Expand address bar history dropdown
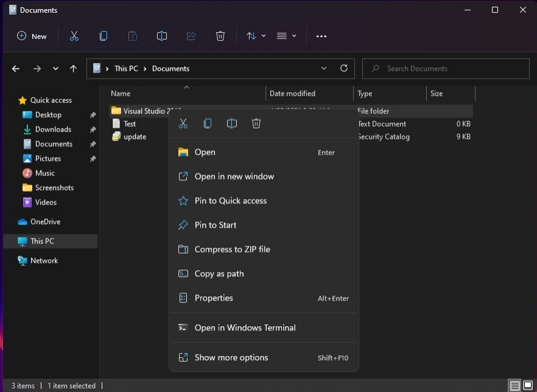The width and height of the screenshot is (537, 392). [x=324, y=68]
